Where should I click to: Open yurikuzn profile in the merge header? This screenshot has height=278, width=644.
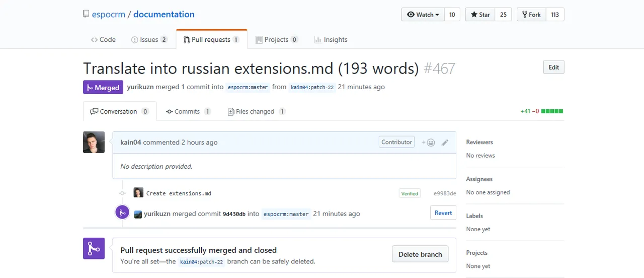coord(140,87)
